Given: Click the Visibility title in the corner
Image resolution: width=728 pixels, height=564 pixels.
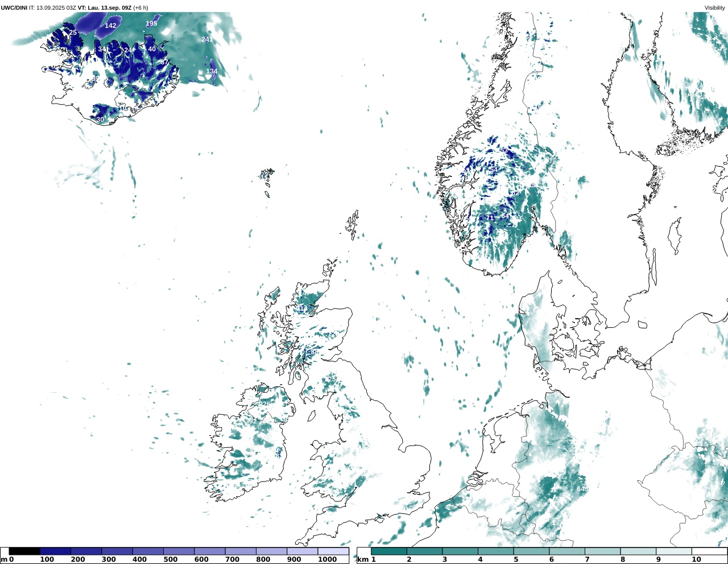Looking at the screenshot, I should coord(714,7).
